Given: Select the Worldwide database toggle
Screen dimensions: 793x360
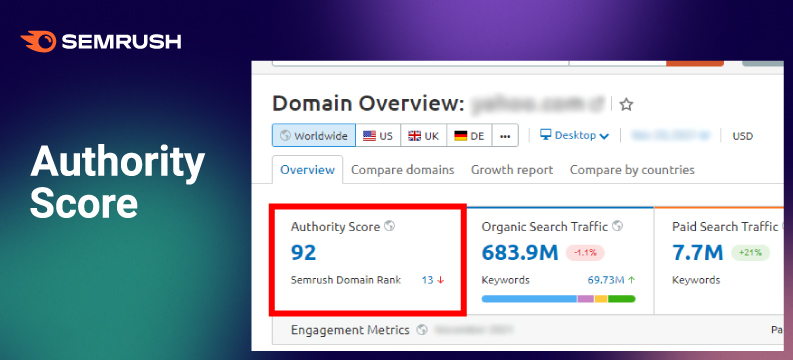Looking at the screenshot, I should click(x=314, y=136).
